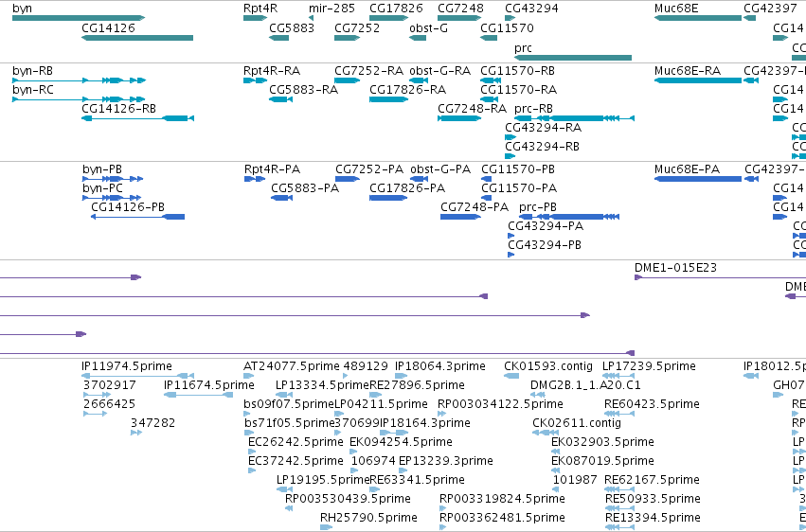
Task: Click the CG14126-PB protein
Action: click(137, 217)
